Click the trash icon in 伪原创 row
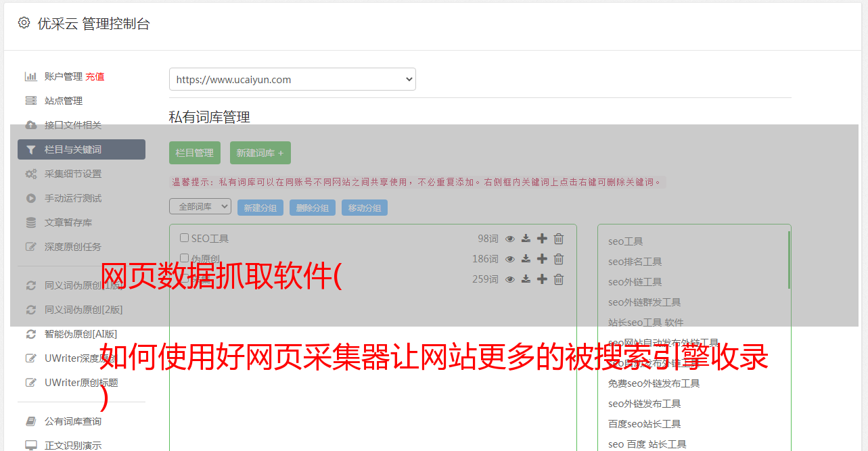Screen dimensions: 868x451 pos(559,259)
